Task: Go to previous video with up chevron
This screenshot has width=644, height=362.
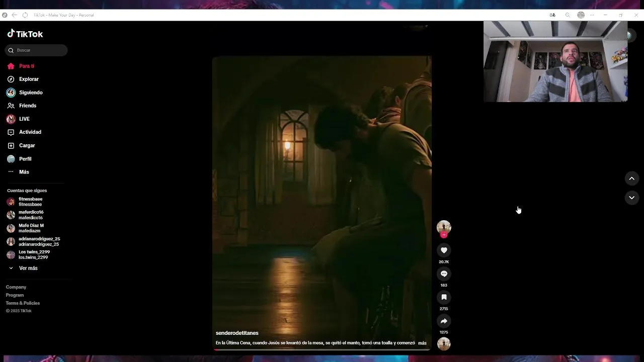Action: 631,178
